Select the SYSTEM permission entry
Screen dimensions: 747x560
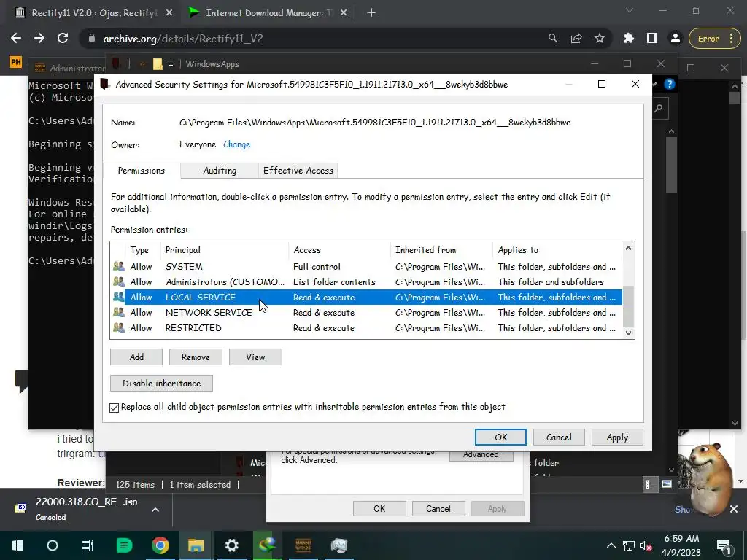point(366,267)
